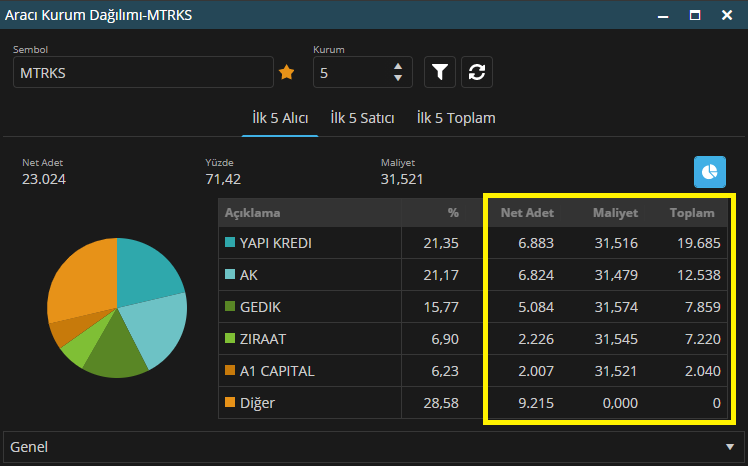The width and height of the screenshot is (748, 466).
Task: Switch to İlk 5 Alıcı tab
Action: coord(280,118)
